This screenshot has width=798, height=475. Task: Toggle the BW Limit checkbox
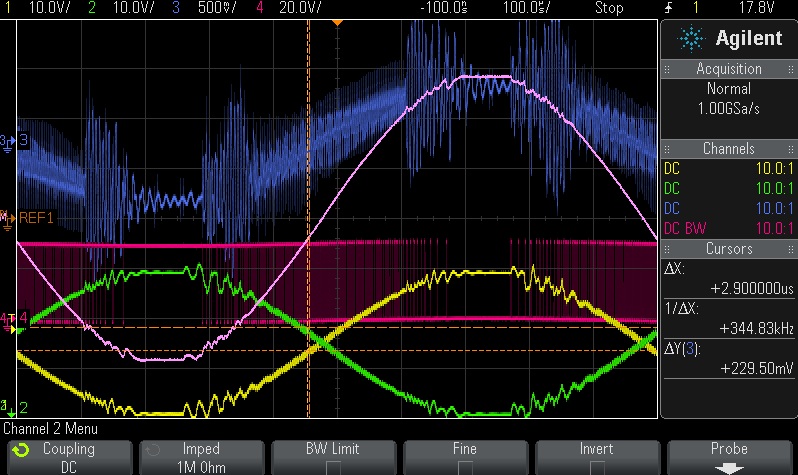point(333,467)
